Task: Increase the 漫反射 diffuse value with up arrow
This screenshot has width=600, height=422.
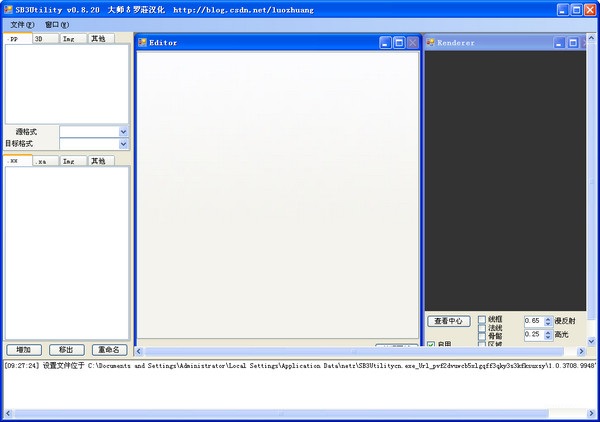Action: (548, 319)
